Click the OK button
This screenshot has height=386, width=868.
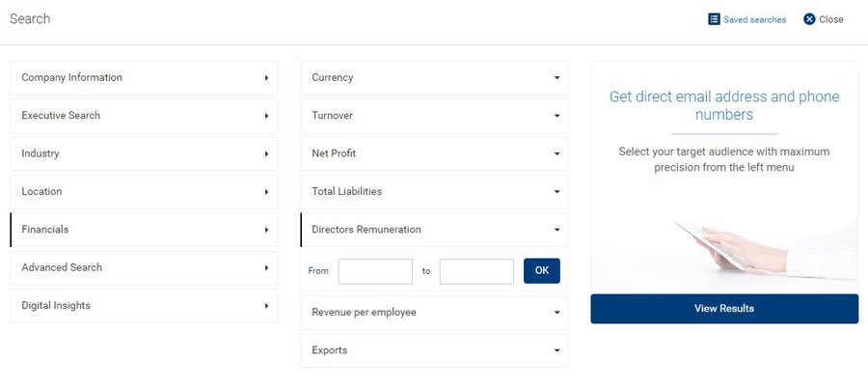[x=542, y=271]
